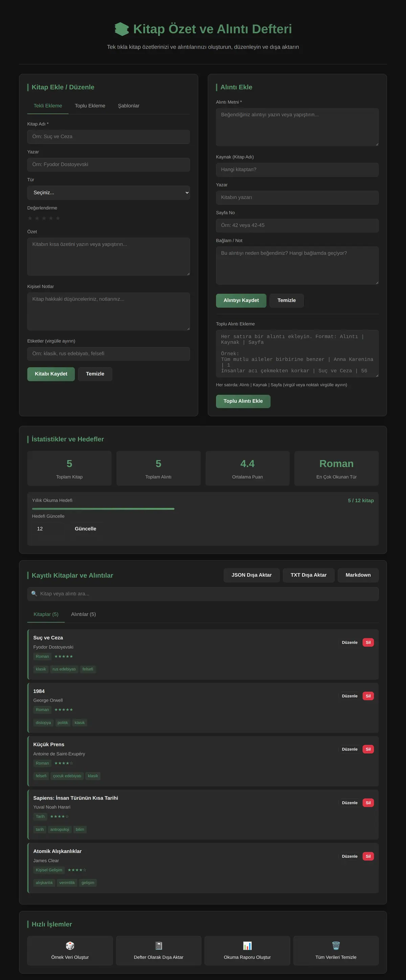The height and width of the screenshot is (980, 406).
Task: Click Temizle next to Alıntıyı Kaydet
Action: coord(287,300)
